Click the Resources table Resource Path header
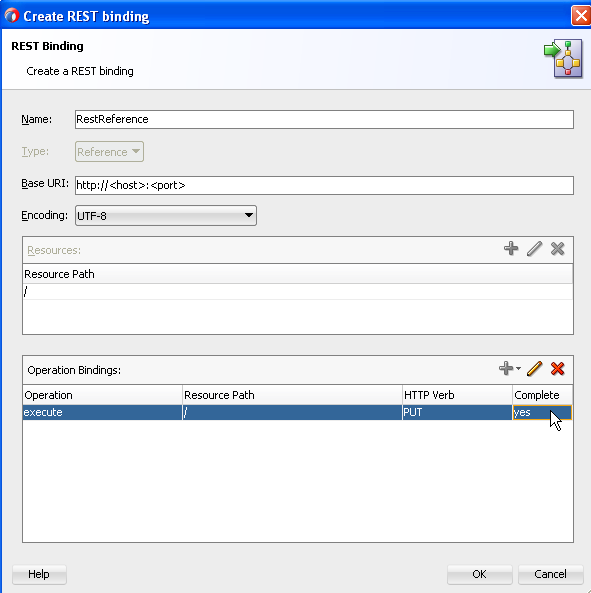The image size is (591, 593). 298,274
